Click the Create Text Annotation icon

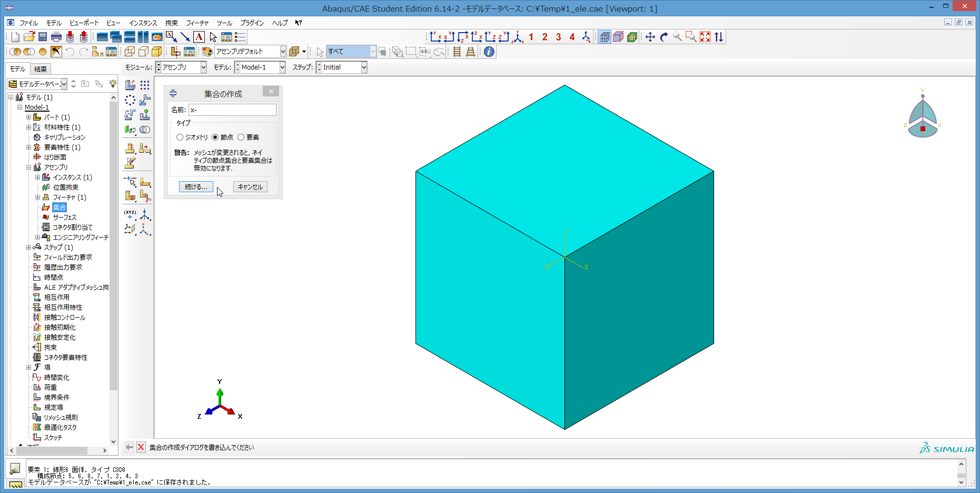[199, 37]
